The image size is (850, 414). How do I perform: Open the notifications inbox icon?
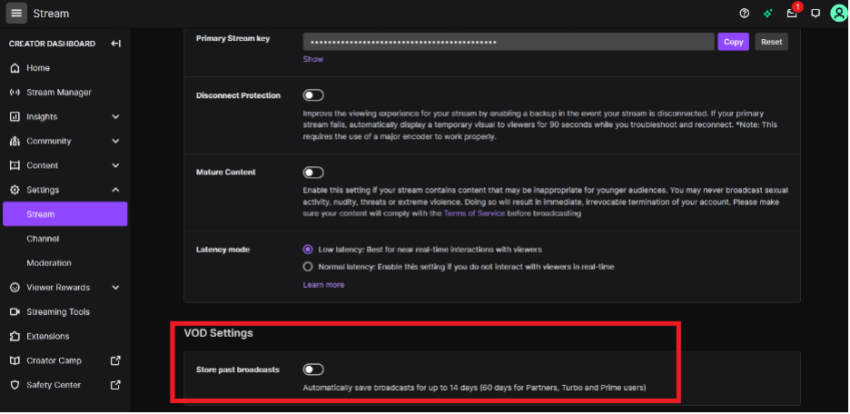pos(792,13)
